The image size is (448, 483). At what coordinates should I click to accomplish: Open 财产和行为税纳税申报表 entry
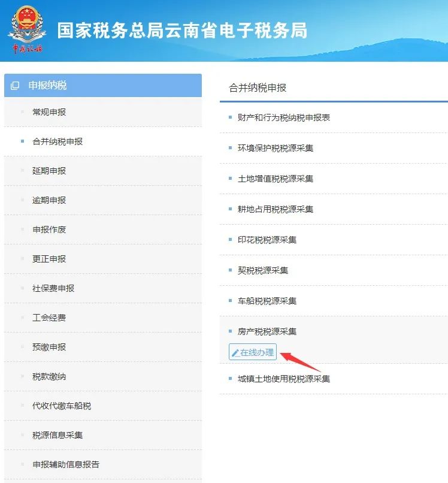pyautogui.click(x=284, y=117)
